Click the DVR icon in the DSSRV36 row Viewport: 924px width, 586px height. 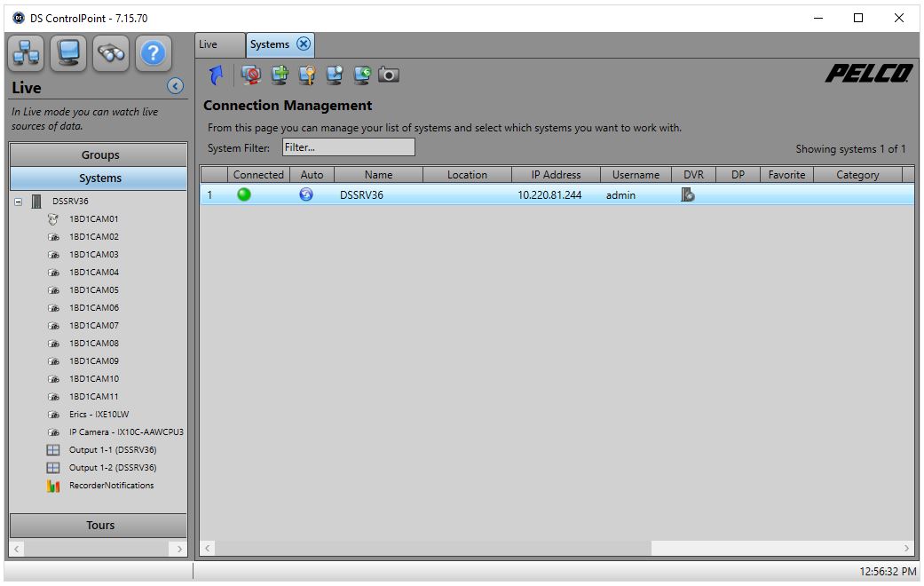pos(689,194)
